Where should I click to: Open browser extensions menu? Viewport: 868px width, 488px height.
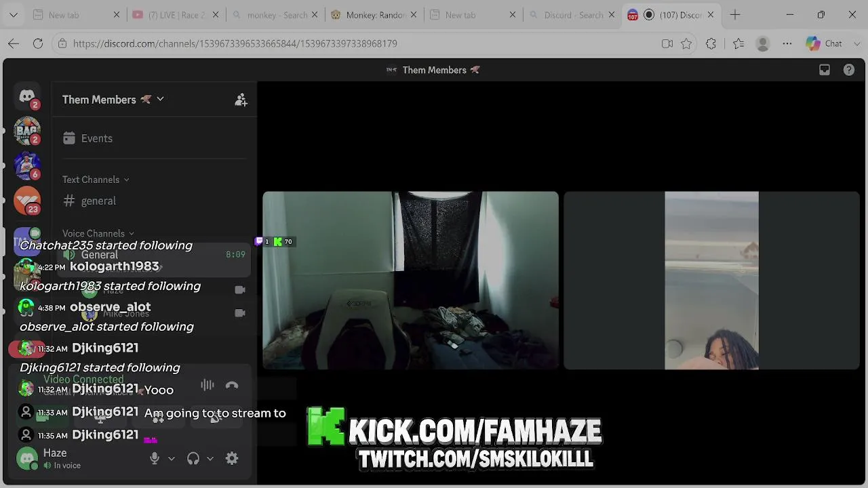click(x=711, y=43)
